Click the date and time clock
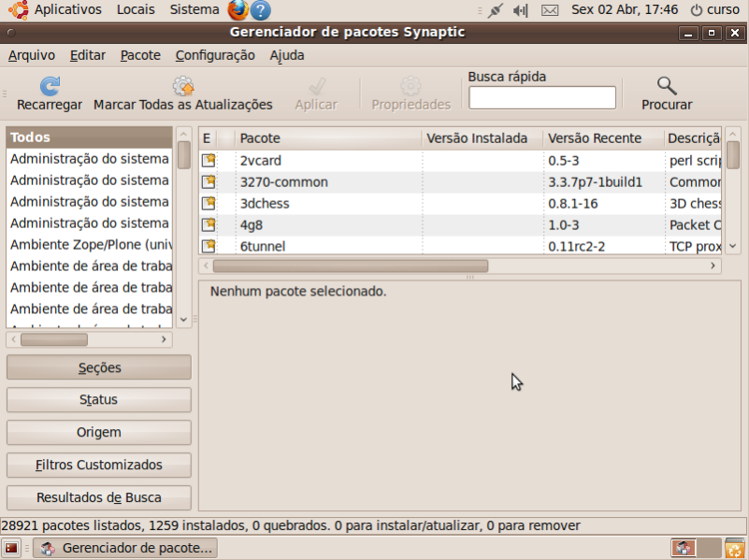The image size is (749, 560). click(625, 9)
